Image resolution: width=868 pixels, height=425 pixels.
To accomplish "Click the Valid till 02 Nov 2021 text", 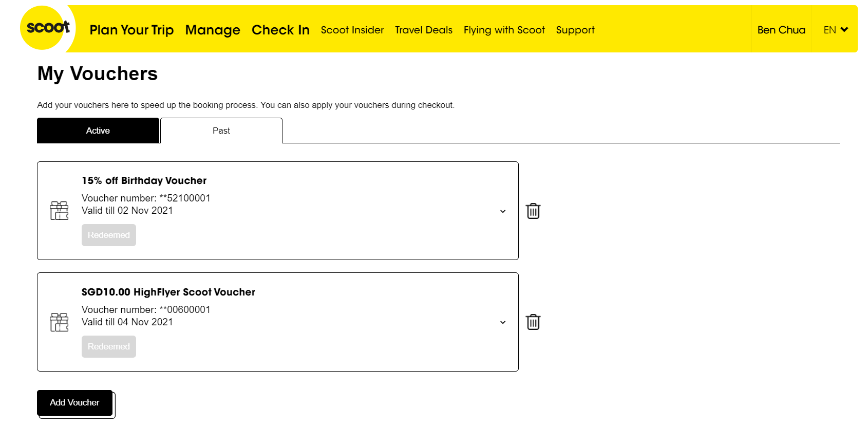I will point(127,210).
